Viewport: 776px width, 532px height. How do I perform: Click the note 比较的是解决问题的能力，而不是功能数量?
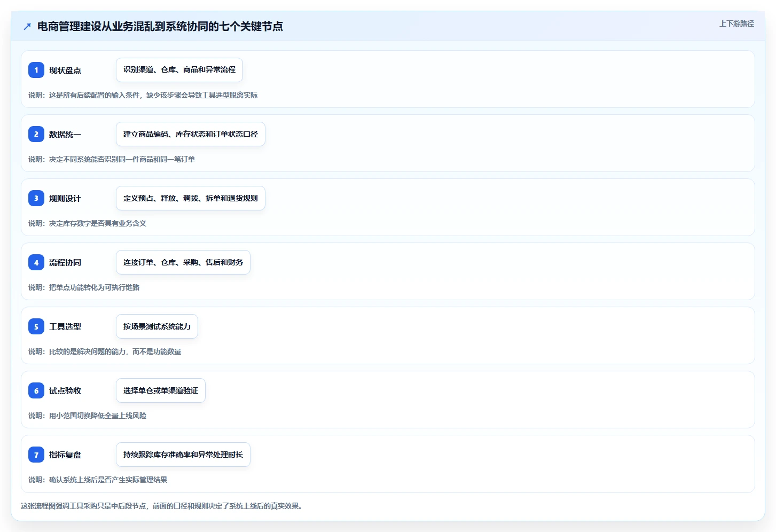105,351
